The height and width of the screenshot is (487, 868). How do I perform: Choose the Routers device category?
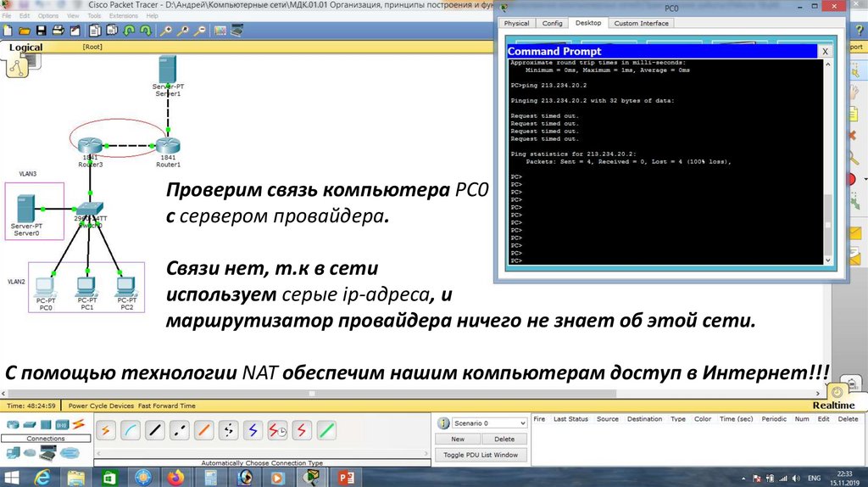pos(12,425)
